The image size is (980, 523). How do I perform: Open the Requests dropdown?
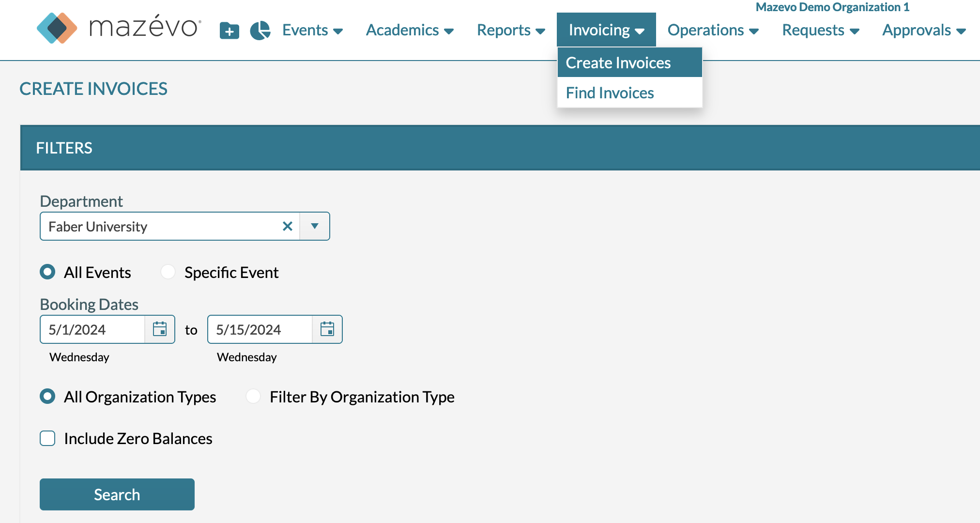(819, 30)
